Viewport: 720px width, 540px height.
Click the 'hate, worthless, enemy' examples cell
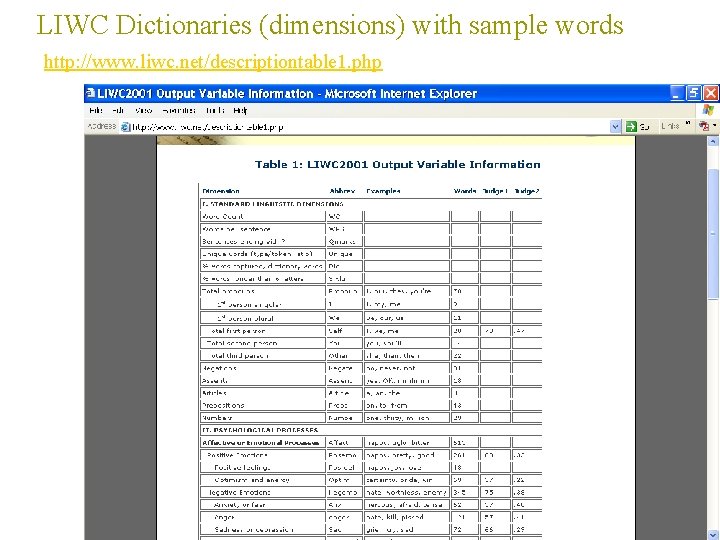(x=406, y=492)
